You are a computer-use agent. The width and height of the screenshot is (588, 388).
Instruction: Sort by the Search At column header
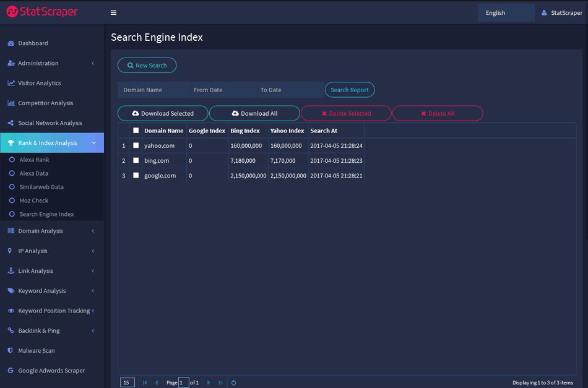pyautogui.click(x=336, y=131)
